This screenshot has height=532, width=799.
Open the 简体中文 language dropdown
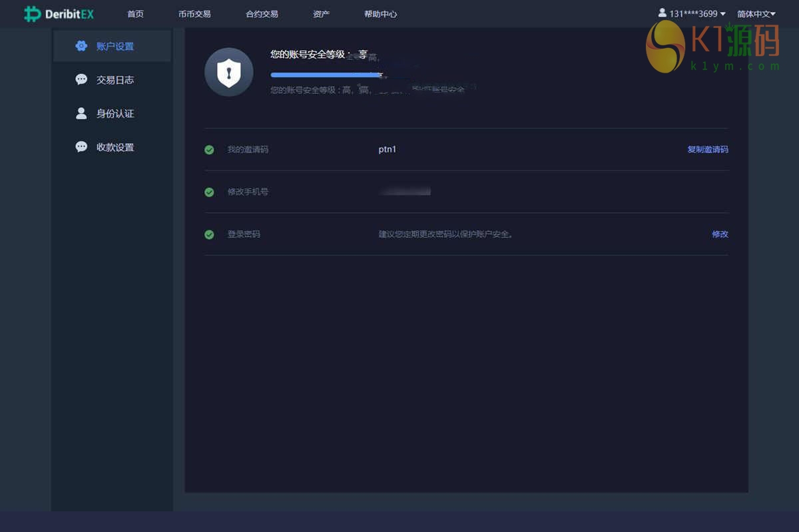click(756, 13)
